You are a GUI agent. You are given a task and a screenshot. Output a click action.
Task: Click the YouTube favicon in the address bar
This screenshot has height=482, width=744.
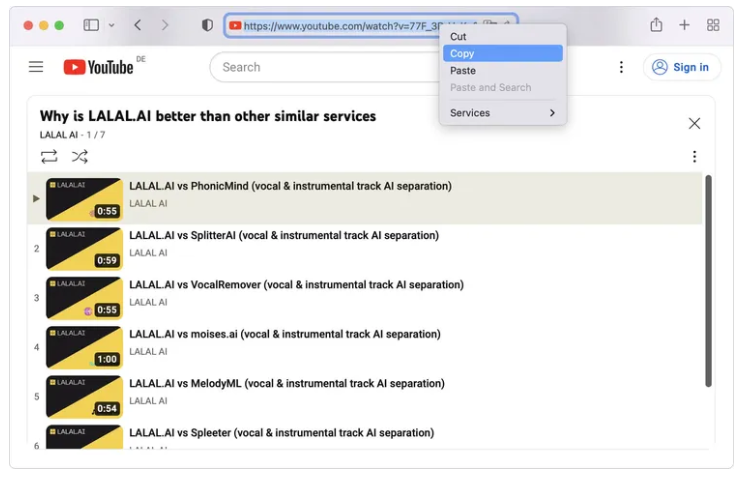(235, 26)
